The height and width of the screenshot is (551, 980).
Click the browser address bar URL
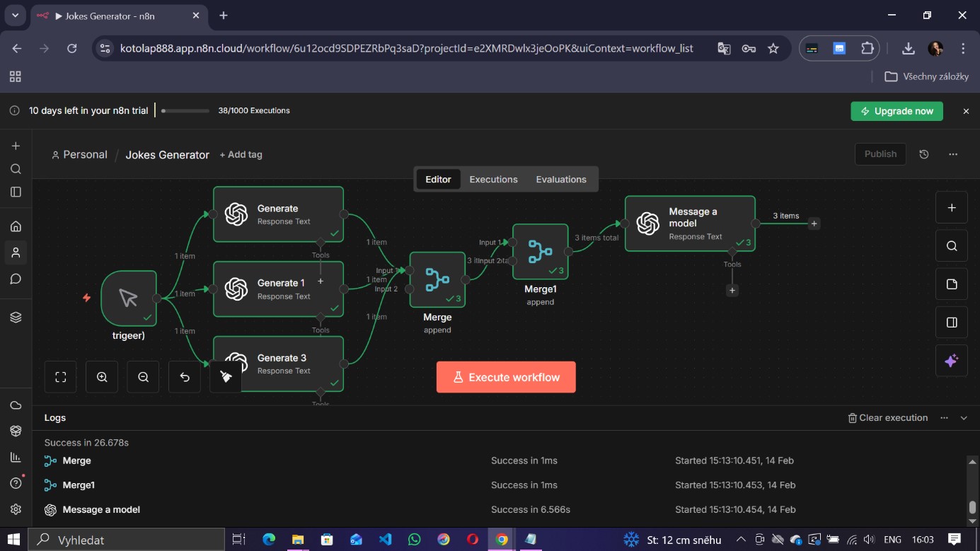[x=407, y=48]
